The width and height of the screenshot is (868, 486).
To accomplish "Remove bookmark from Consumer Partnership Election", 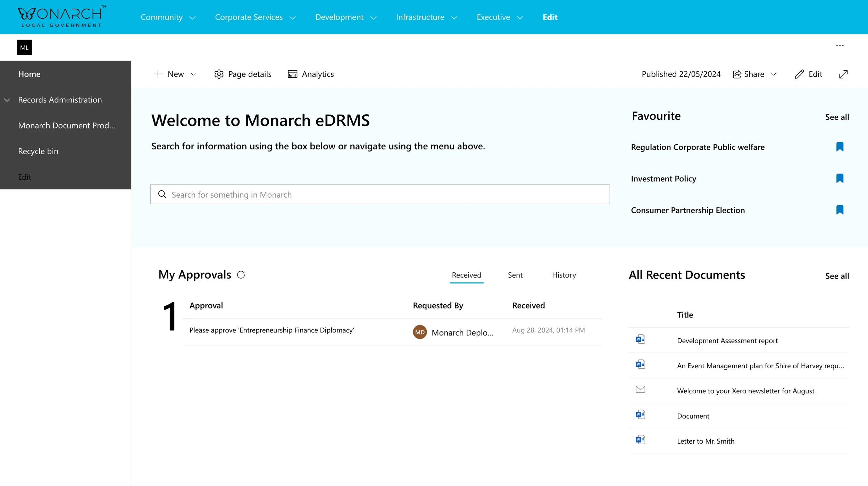I will 840,210.
